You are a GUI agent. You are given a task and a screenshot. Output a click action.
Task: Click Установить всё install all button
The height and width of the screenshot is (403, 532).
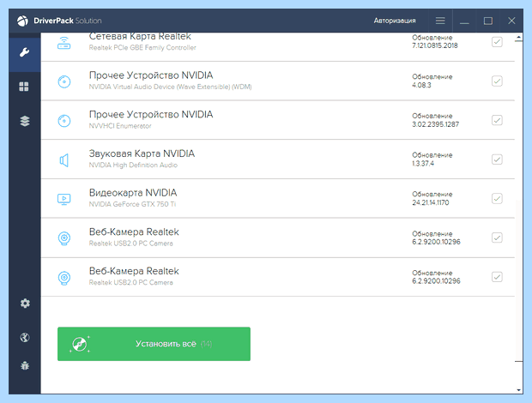coord(154,344)
